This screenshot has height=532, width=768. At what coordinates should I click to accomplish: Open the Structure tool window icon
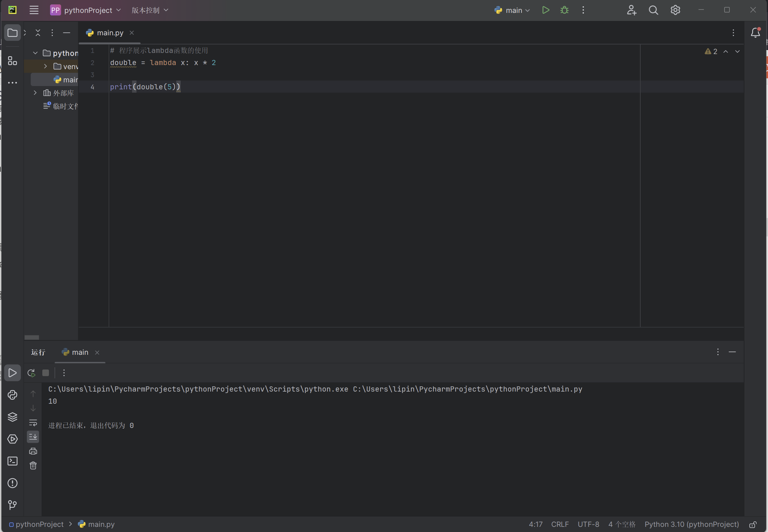click(13, 61)
